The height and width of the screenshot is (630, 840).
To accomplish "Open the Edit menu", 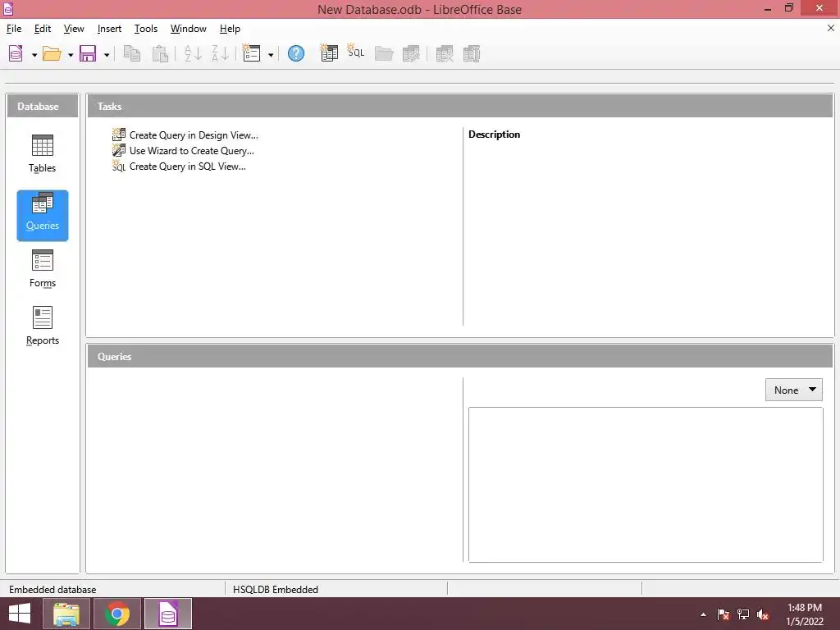I will [43, 29].
